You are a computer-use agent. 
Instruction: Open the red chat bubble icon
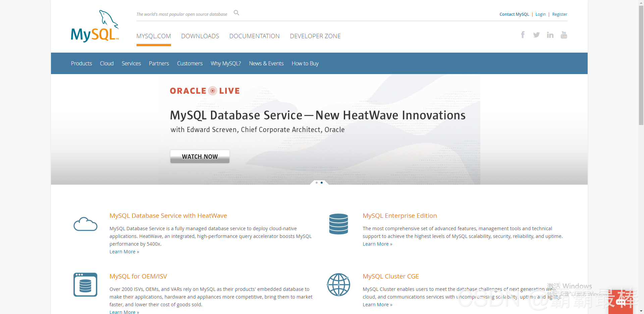621,302
